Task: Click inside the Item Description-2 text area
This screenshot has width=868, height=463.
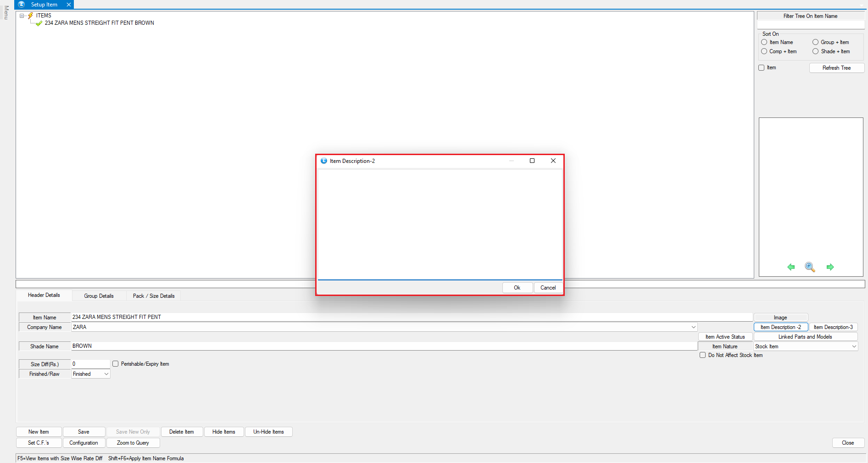Action: click(440, 224)
